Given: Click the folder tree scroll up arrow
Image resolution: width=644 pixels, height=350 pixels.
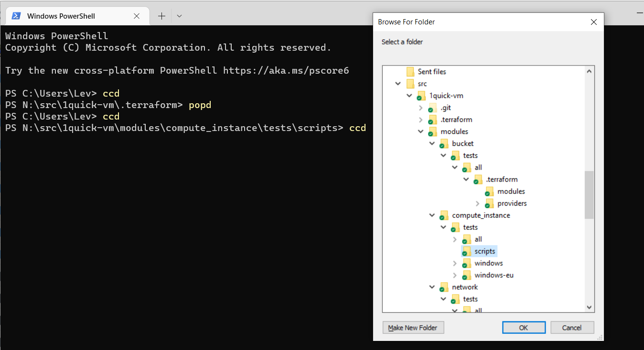Looking at the screenshot, I should pyautogui.click(x=589, y=71).
